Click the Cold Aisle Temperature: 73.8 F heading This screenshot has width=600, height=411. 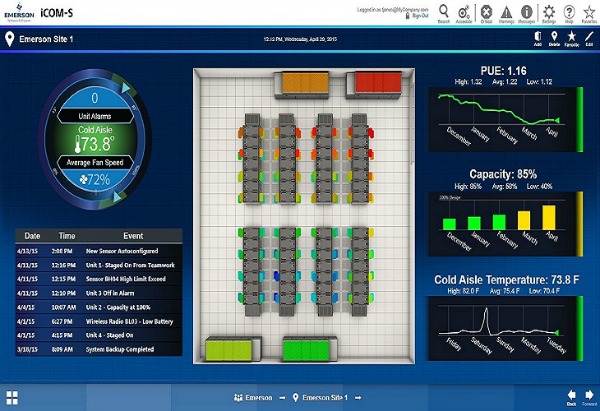point(507,280)
